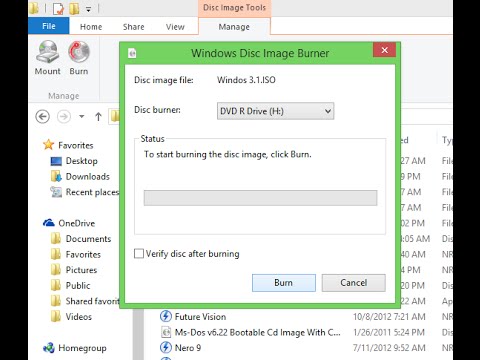The height and width of the screenshot is (360, 480).
Task: Click the navigation pane scrollbar
Action: [139, 334]
